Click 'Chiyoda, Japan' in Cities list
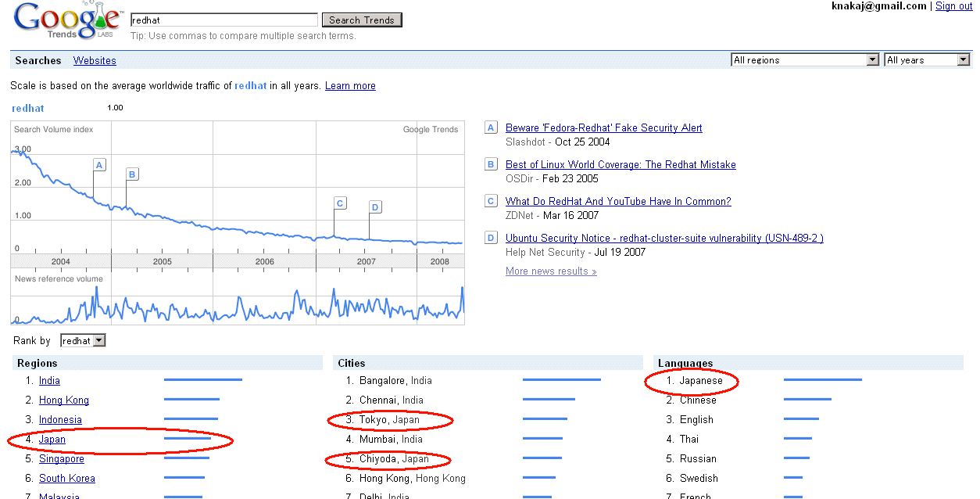This screenshot has height=499, width=980. pyautogui.click(x=394, y=458)
